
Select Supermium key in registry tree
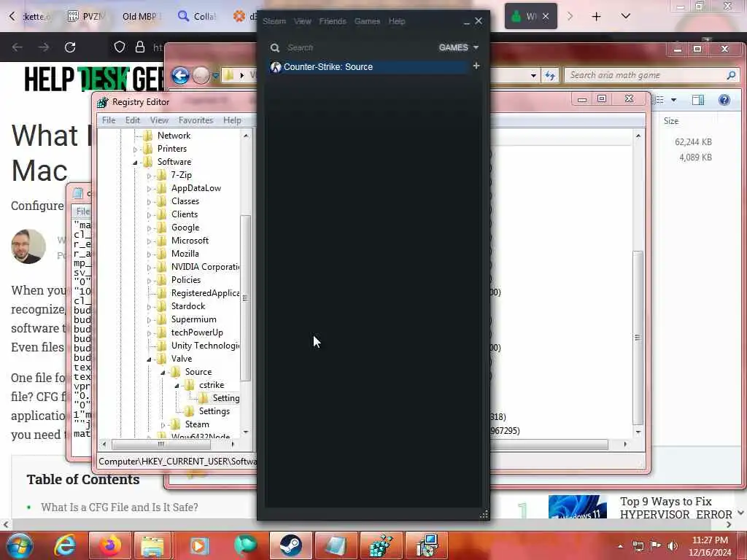pyautogui.click(x=193, y=319)
